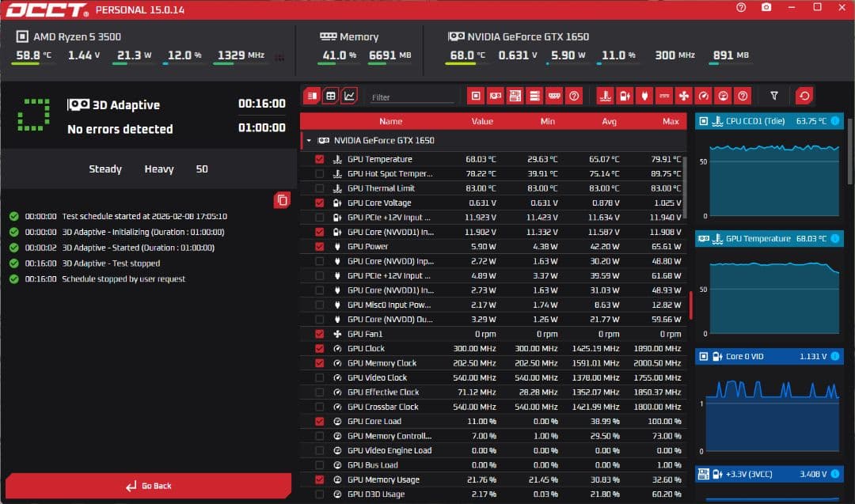Take a screenshot with the camera icon

tap(766, 7)
